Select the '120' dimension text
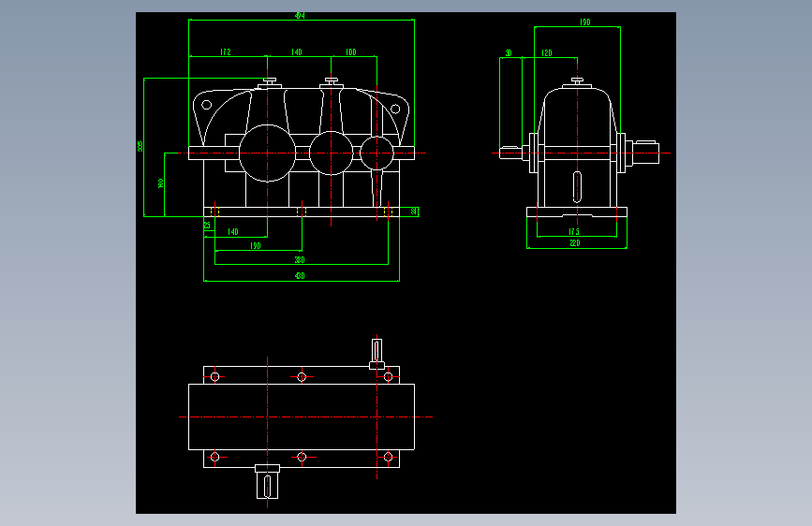 coord(546,53)
